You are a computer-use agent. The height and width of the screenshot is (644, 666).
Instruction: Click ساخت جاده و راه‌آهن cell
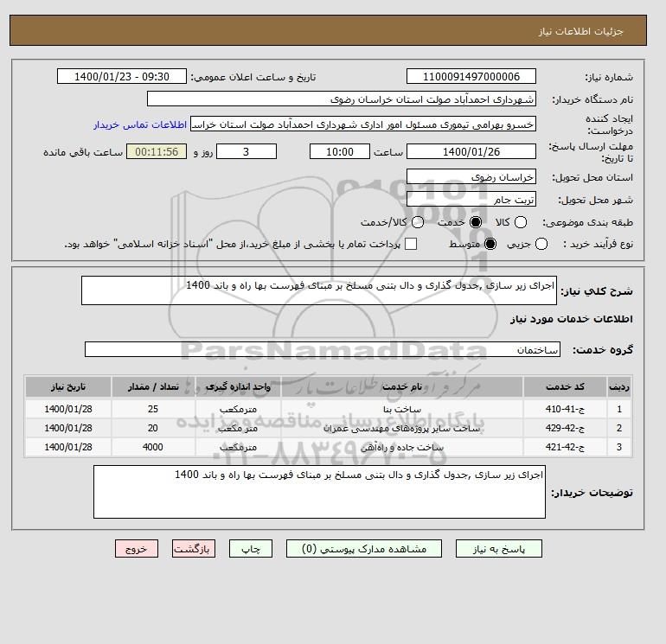tap(402, 447)
